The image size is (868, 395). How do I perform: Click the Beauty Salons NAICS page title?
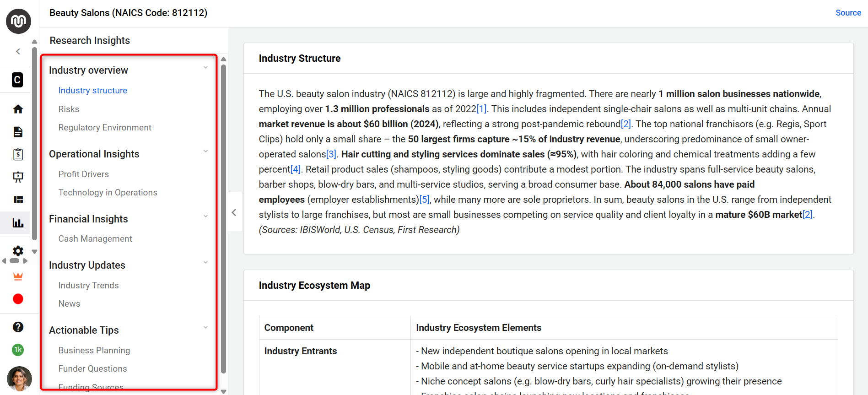[129, 13]
